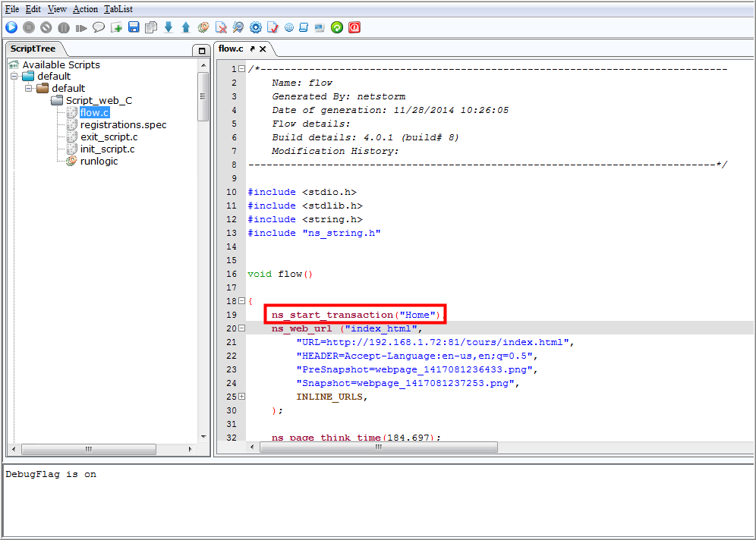Click the blue settings gear icon
756x540 pixels.
coord(256,27)
